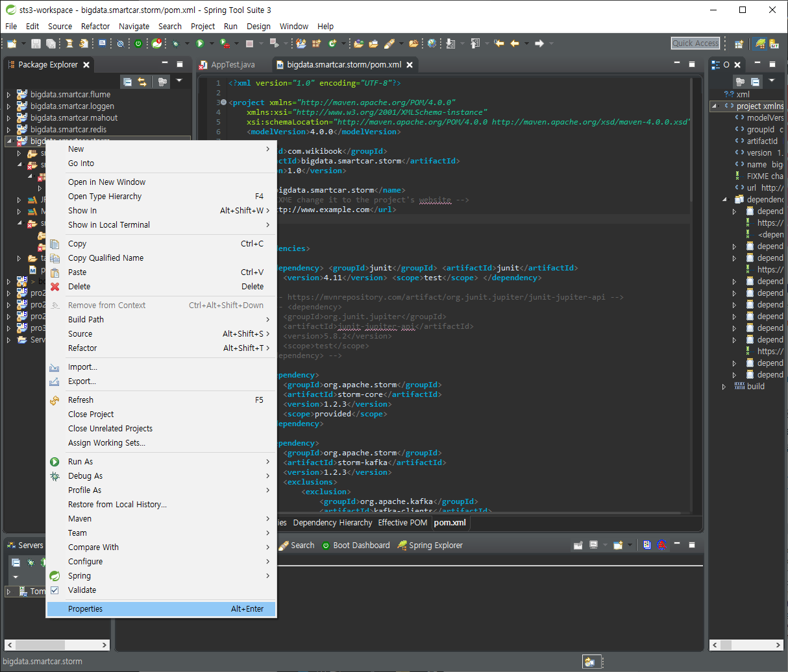The image size is (788, 672).
Task: Open the Run As submenu
Action: [x=161, y=462]
